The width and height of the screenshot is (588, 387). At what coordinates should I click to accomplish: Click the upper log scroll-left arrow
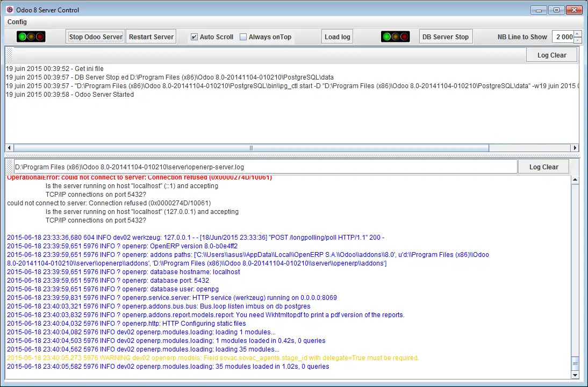click(9, 148)
